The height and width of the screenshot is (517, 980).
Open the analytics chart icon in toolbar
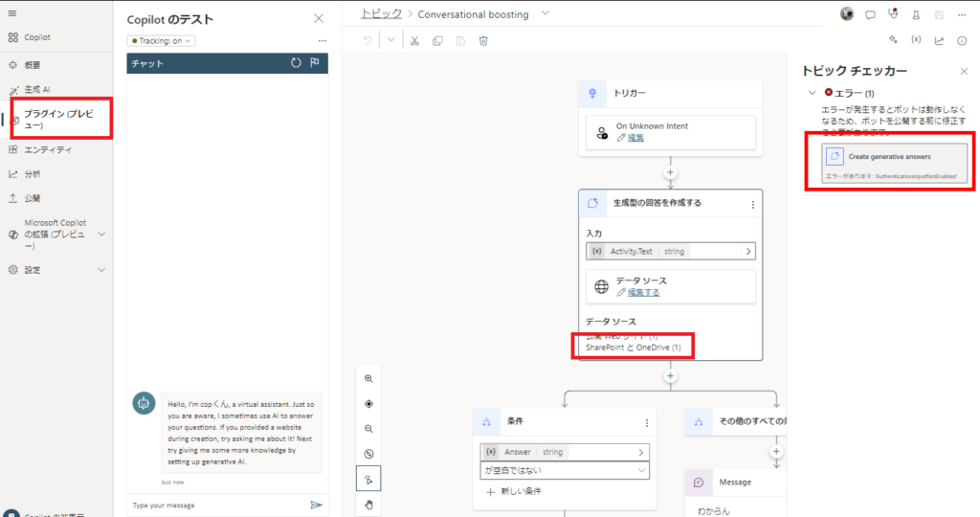coord(939,40)
